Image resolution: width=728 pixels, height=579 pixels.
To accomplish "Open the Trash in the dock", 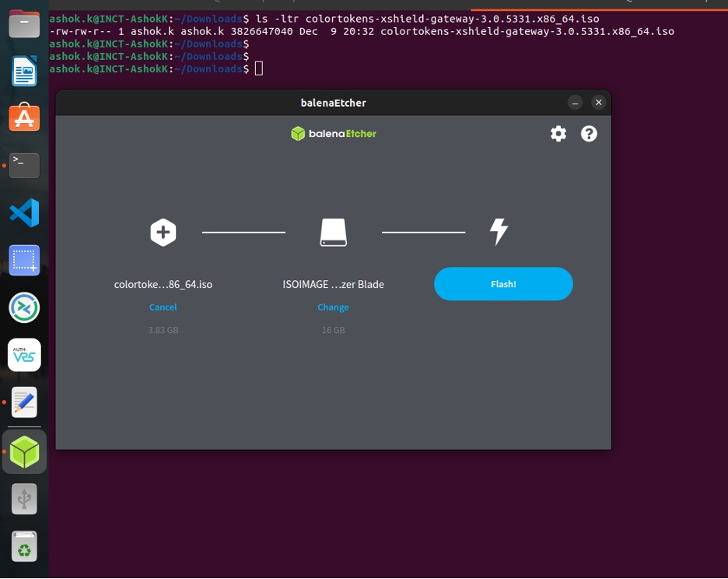I will tap(24, 546).
